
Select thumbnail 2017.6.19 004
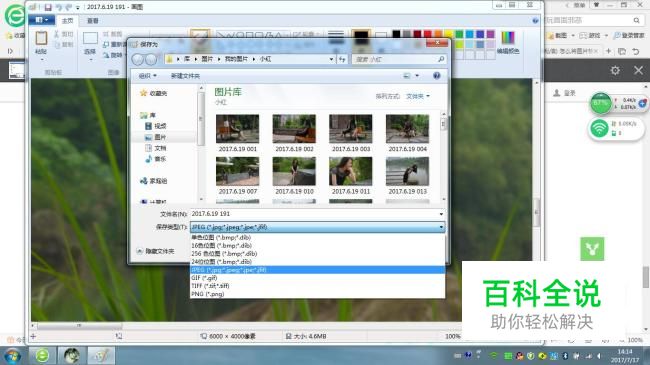407,133
